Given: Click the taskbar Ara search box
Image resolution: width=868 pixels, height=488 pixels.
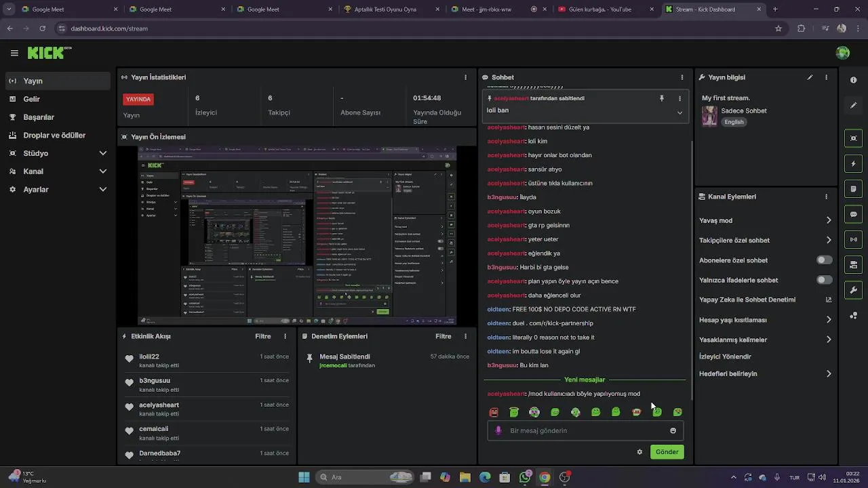Looking at the screenshot, I should [x=366, y=477].
